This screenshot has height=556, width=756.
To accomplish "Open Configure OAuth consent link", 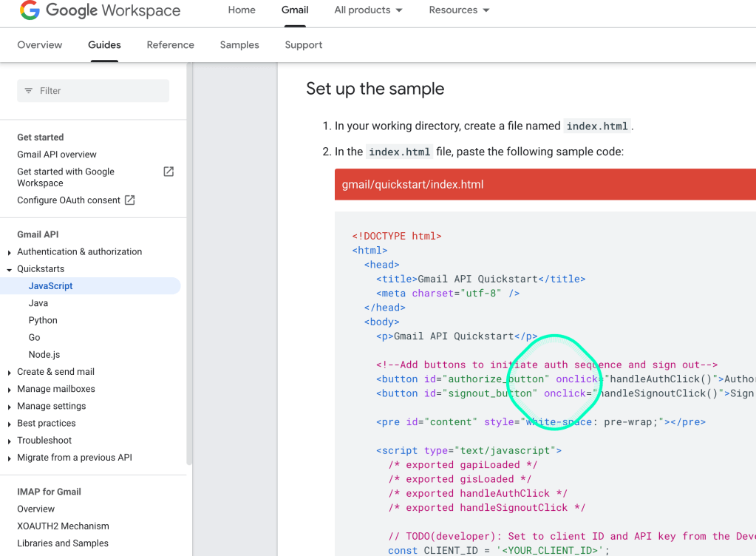I will click(x=69, y=200).
